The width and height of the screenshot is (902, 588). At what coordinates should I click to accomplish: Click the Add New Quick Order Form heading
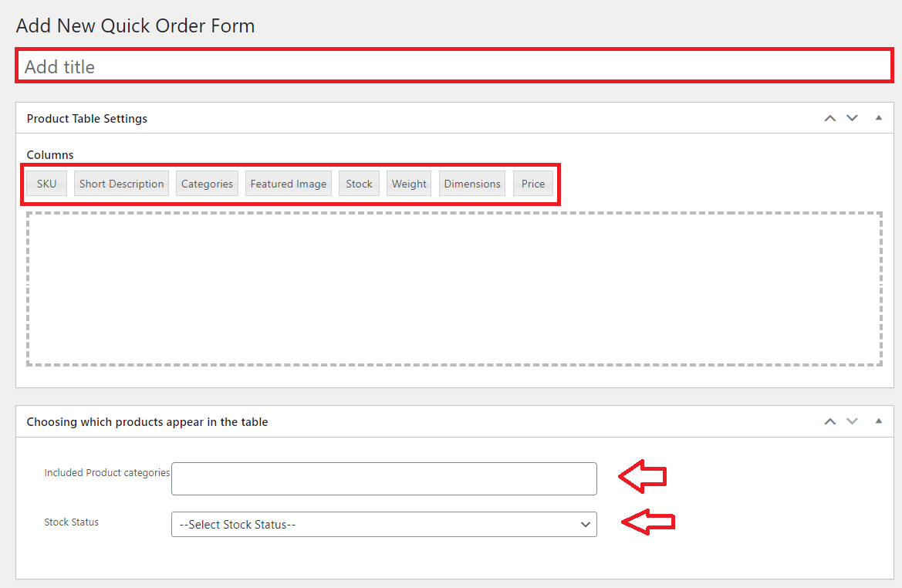coord(135,26)
